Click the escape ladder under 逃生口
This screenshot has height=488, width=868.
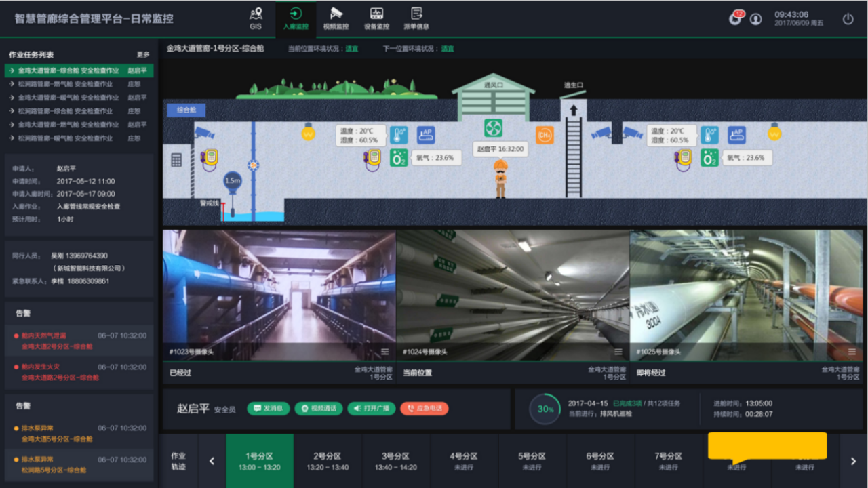(574, 156)
